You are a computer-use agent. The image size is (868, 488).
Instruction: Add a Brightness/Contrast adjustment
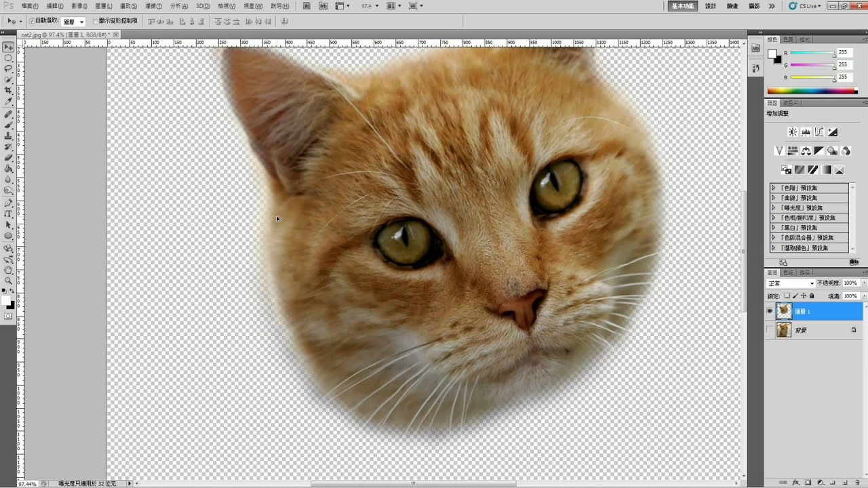793,132
